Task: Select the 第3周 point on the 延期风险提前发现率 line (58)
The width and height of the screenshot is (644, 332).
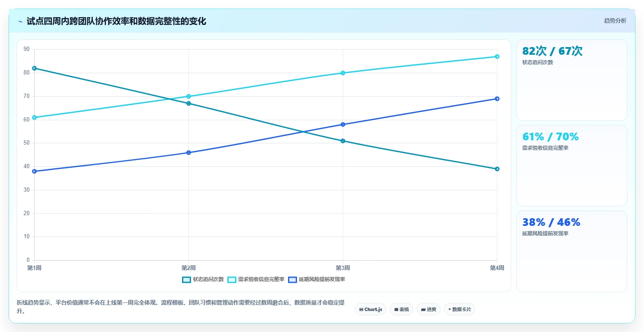Action: click(x=343, y=124)
